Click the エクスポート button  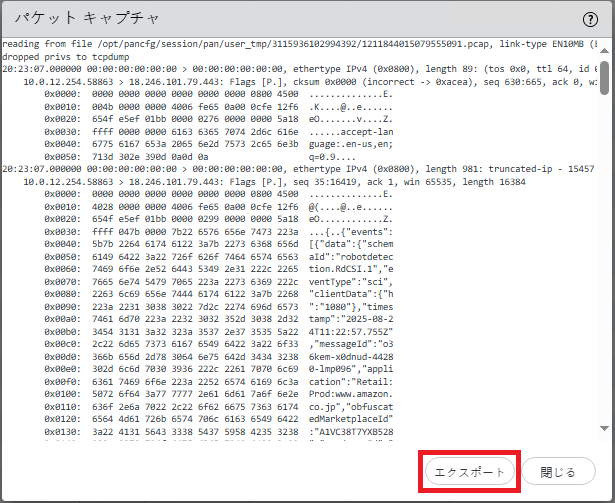[x=470, y=471]
